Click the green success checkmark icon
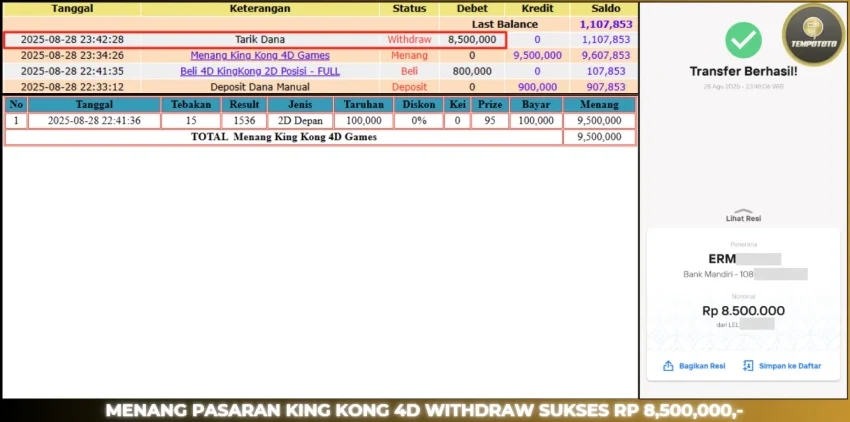850x422 pixels. (743, 40)
